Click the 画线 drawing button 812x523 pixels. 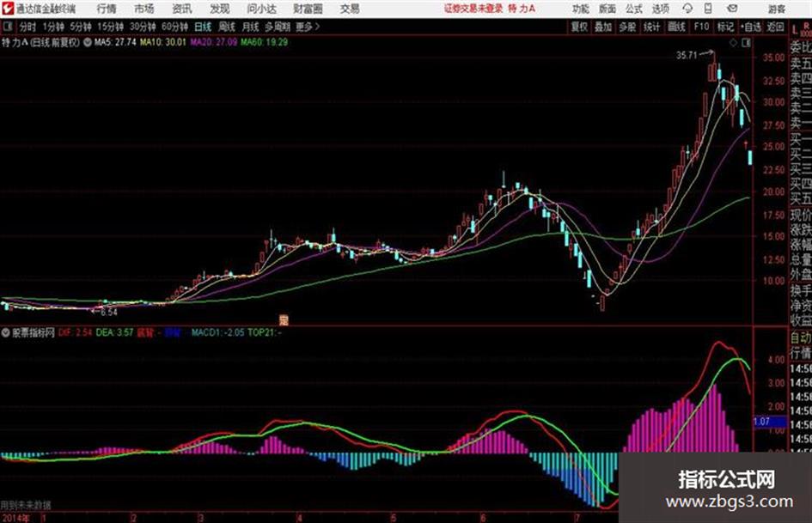(x=676, y=27)
